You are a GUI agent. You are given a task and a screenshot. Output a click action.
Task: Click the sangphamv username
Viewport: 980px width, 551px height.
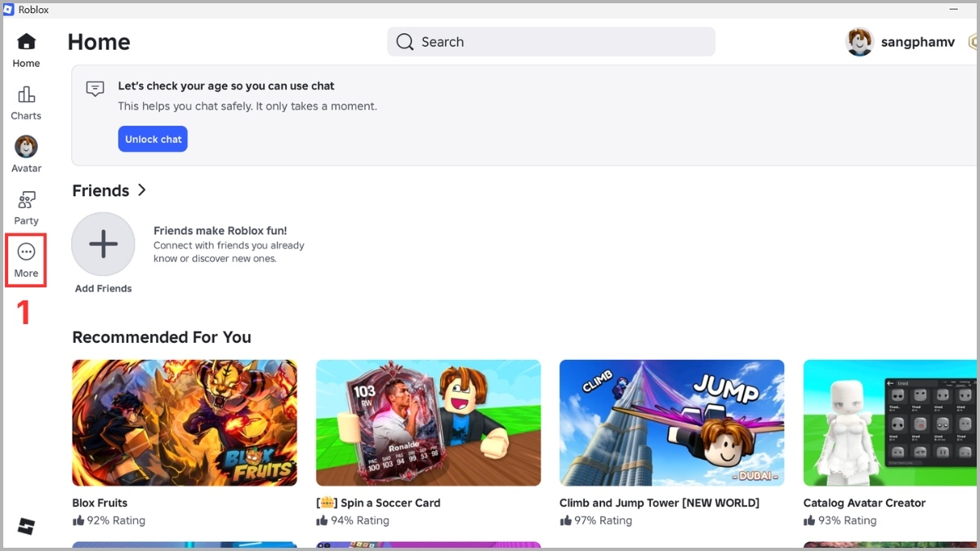[x=918, y=42]
